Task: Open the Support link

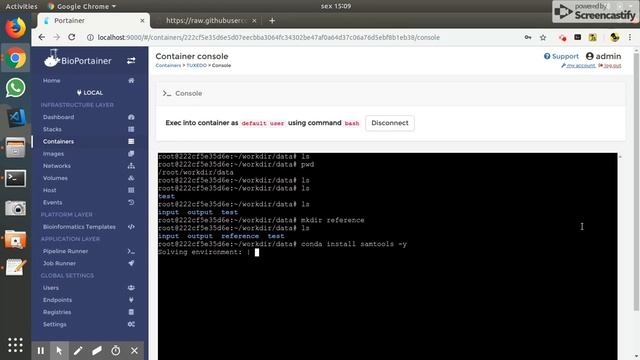Action: point(561,56)
